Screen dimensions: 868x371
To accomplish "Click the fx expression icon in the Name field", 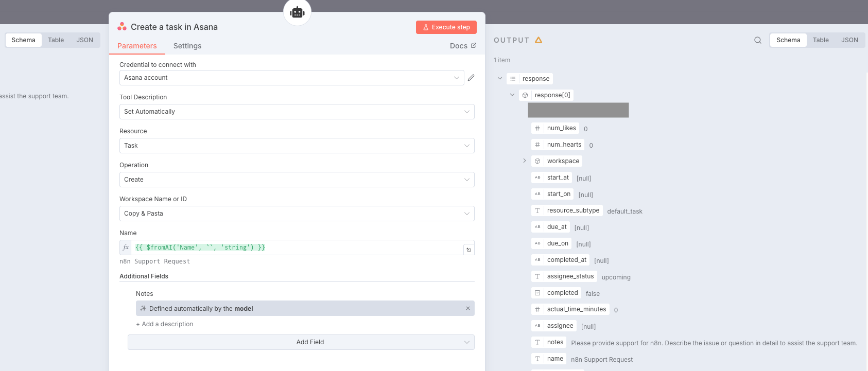I will [126, 248].
